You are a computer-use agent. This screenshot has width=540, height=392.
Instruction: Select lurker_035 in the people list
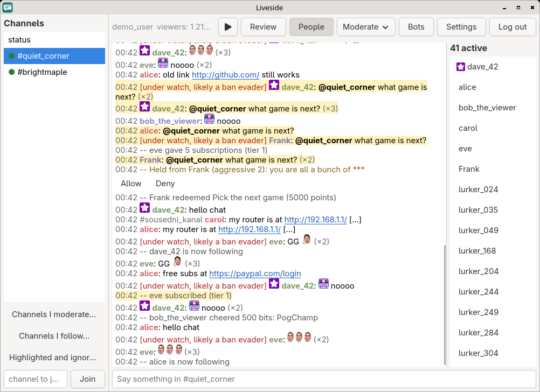pyautogui.click(x=493, y=210)
